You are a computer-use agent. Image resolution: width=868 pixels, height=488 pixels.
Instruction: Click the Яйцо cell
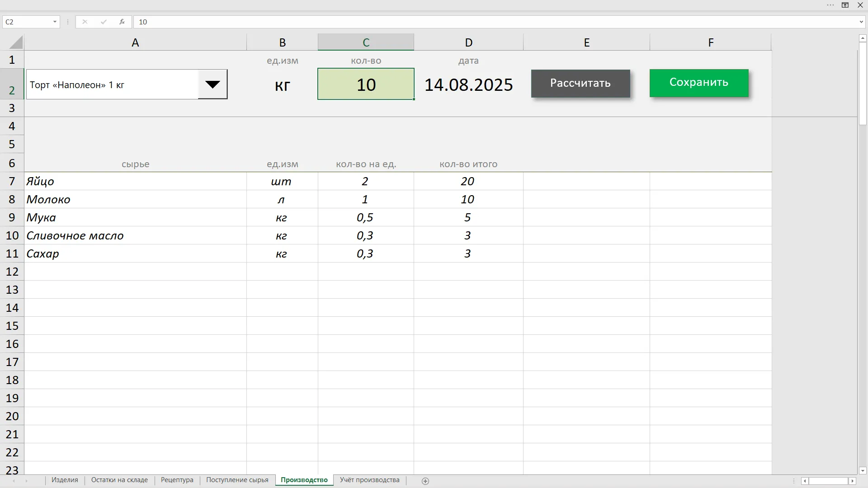(135, 181)
